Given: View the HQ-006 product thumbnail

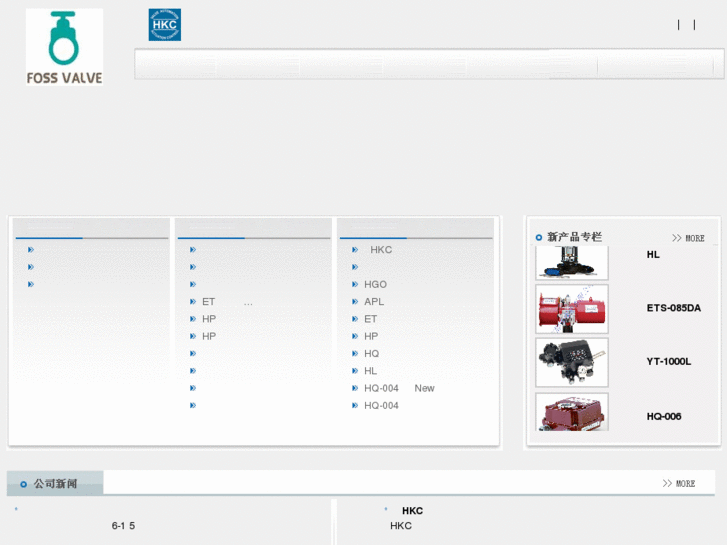Looking at the screenshot, I should click(x=572, y=412).
